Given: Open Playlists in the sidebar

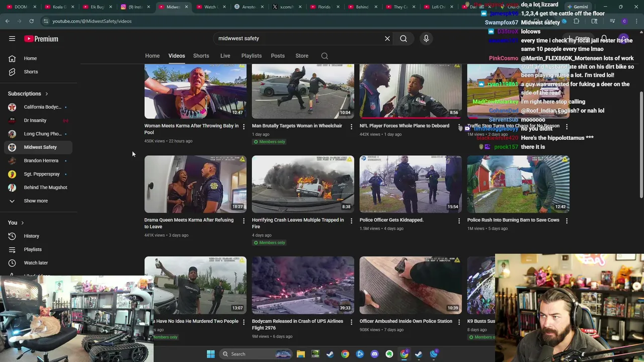Looking at the screenshot, I should click(x=38, y=249).
